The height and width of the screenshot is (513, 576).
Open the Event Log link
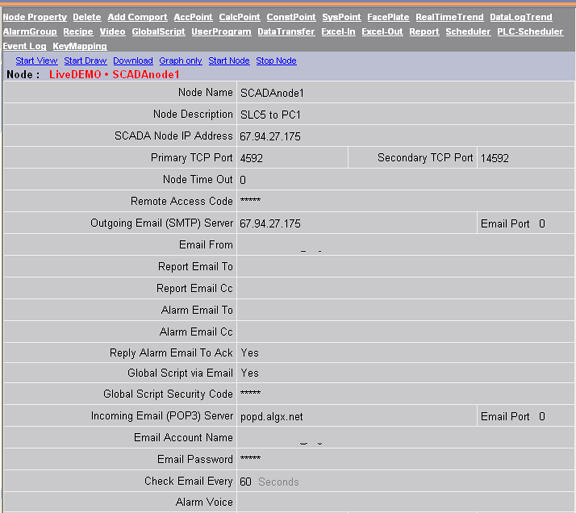pyautogui.click(x=25, y=46)
